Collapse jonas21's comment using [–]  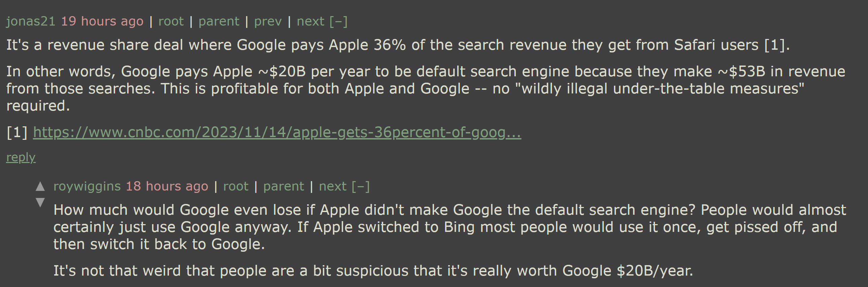338,22
